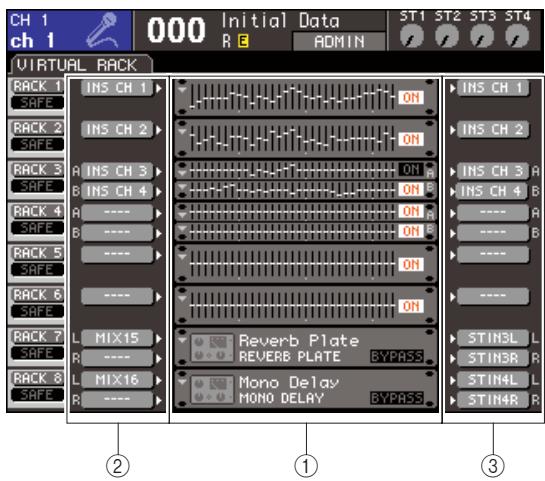Image resolution: width=545 pixels, height=481 pixels.
Task: Toggle BYPASS on Reverb Plate effect
Action: 397,357
